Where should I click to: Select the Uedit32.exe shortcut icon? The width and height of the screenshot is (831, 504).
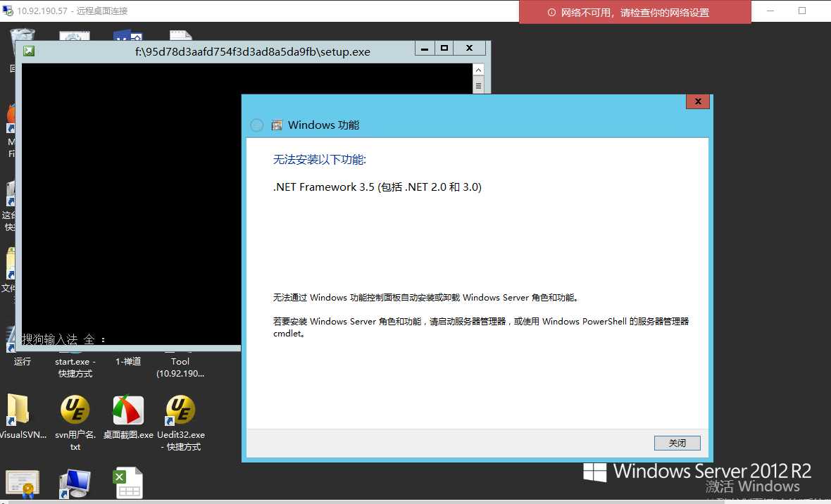coord(180,410)
